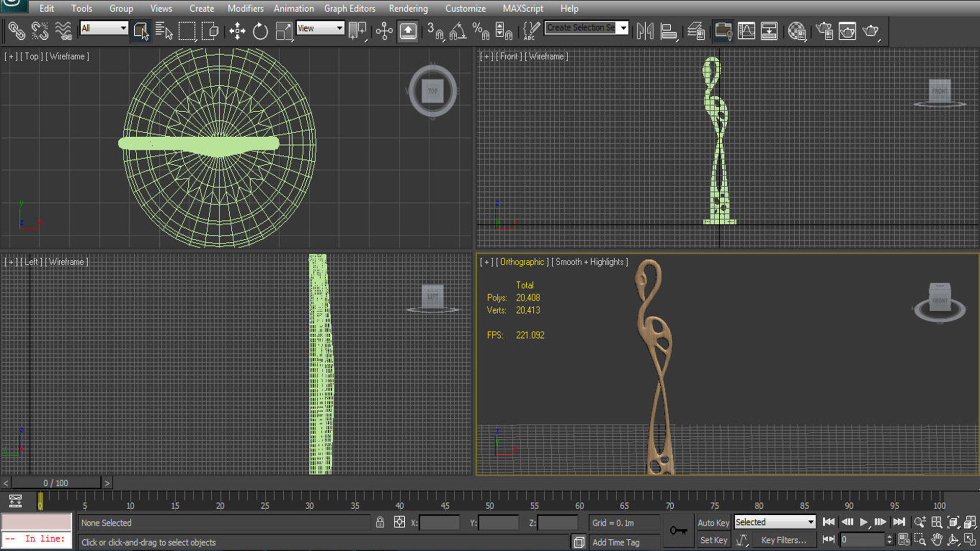Toggle the Percent Snap button
Image resolution: width=980 pixels, height=551 pixels.
coord(481,31)
